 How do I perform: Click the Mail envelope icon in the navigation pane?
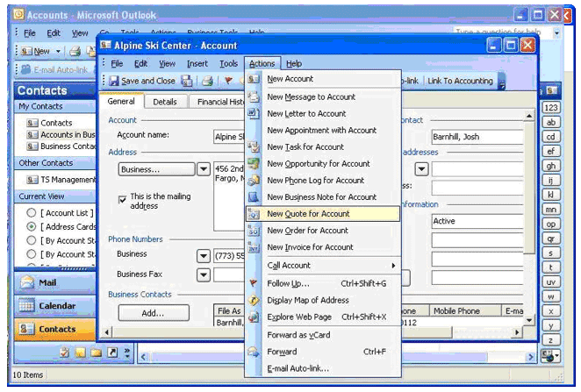(x=25, y=283)
